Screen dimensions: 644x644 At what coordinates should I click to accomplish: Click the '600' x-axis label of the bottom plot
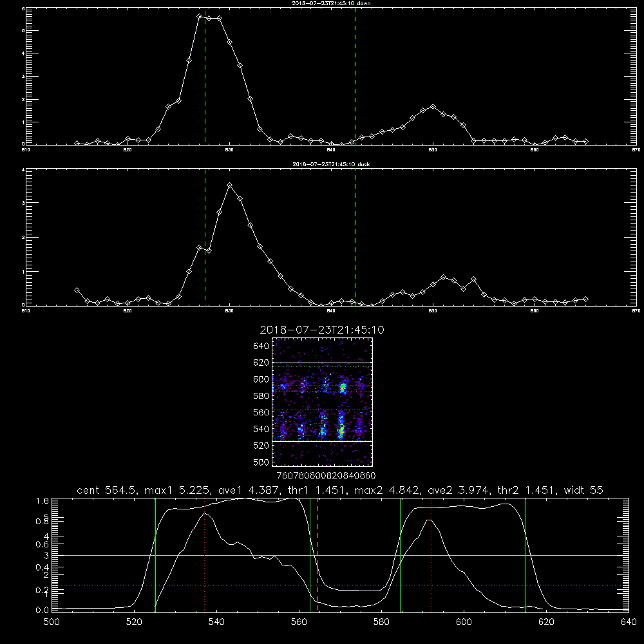464,622
